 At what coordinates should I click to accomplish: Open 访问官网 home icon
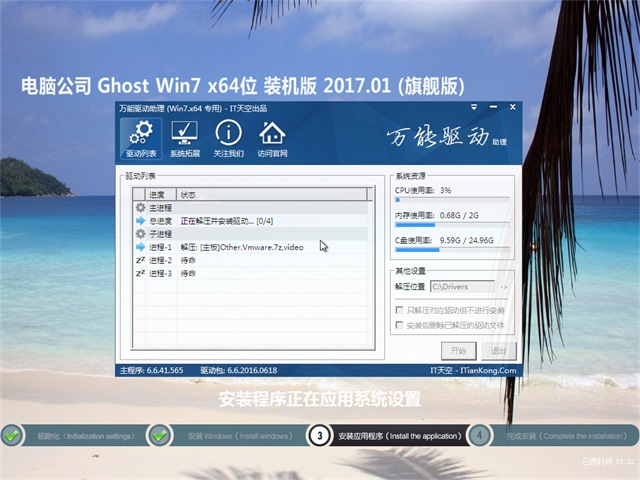click(x=272, y=139)
